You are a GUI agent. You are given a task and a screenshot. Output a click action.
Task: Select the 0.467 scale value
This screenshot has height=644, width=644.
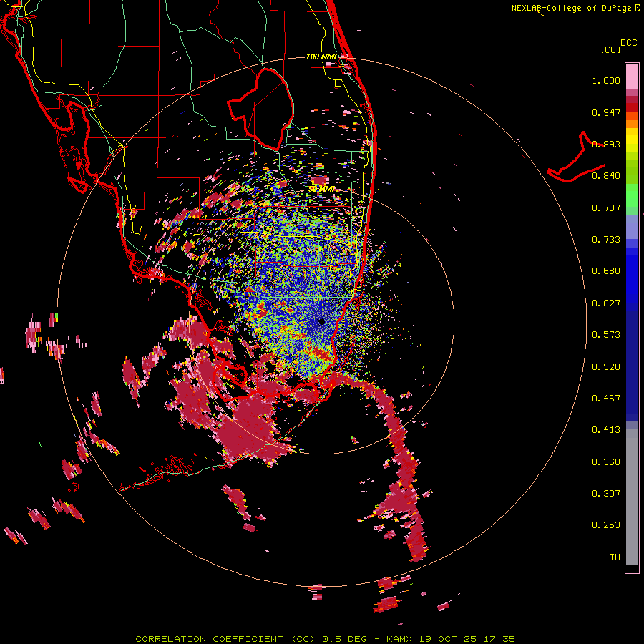[x=606, y=399]
